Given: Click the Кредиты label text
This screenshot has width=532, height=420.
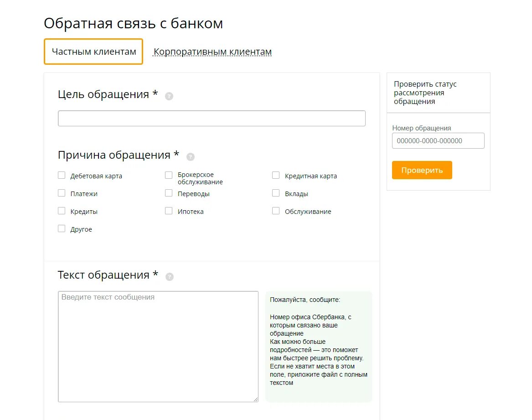Looking at the screenshot, I should pos(84,212).
